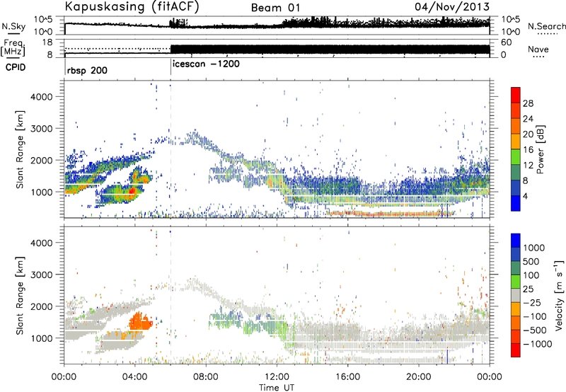Click the '1000' Velocity colorbar tick label
This screenshot has width=566, height=392.
(533, 248)
